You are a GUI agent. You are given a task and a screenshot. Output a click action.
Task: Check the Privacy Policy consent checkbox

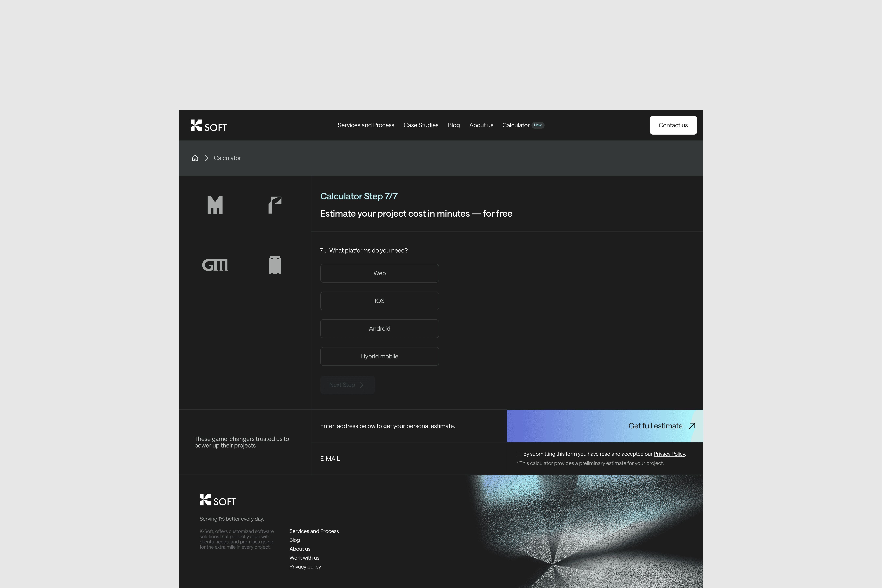click(x=519, y=454)
